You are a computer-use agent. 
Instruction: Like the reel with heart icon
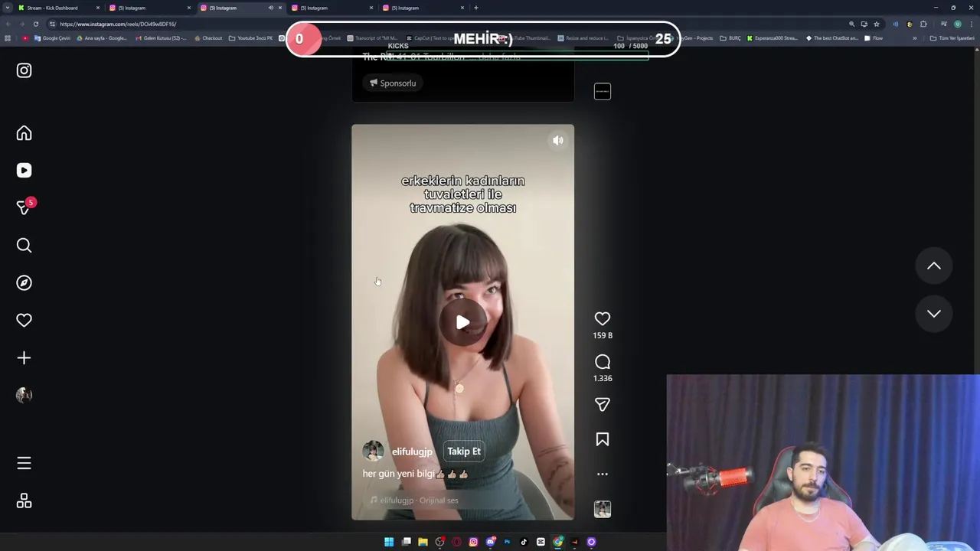[603, 318]
